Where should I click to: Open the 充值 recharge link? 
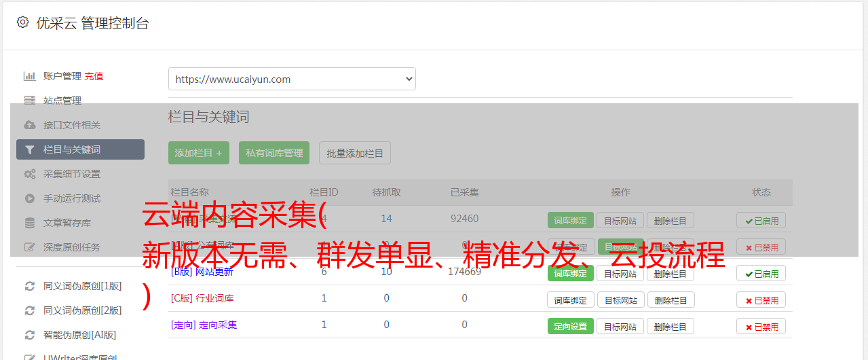(x=94, y=76)
